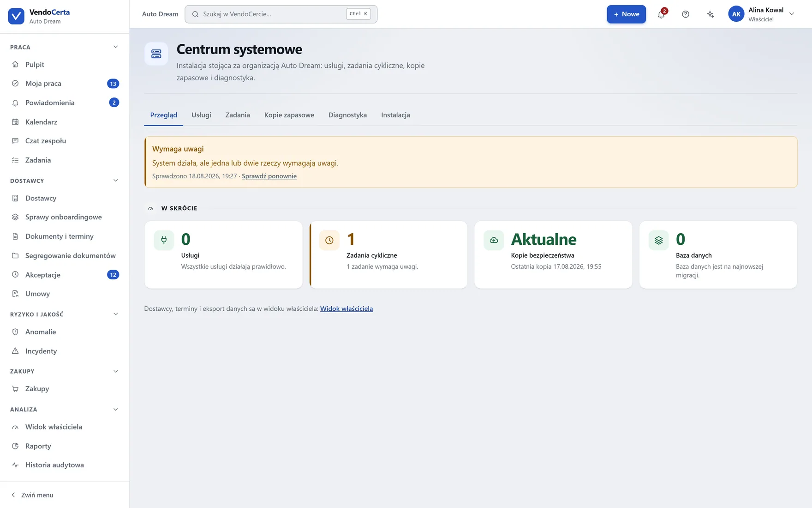812x508 pixels.
Task: Select the Powiadomienia badge showing 2
Action: [114, 103]
